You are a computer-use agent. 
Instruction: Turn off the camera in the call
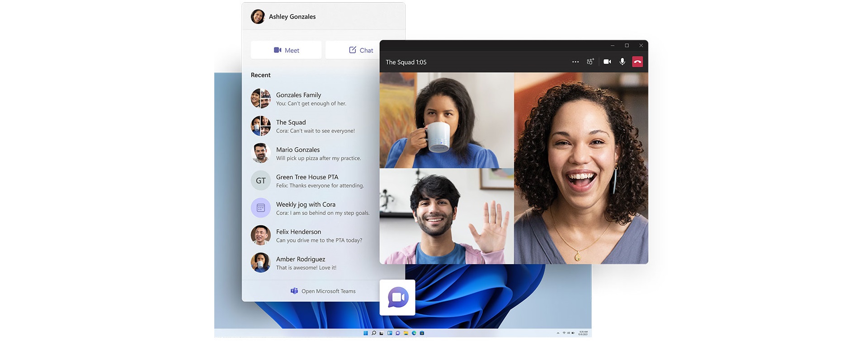point(607,62)
